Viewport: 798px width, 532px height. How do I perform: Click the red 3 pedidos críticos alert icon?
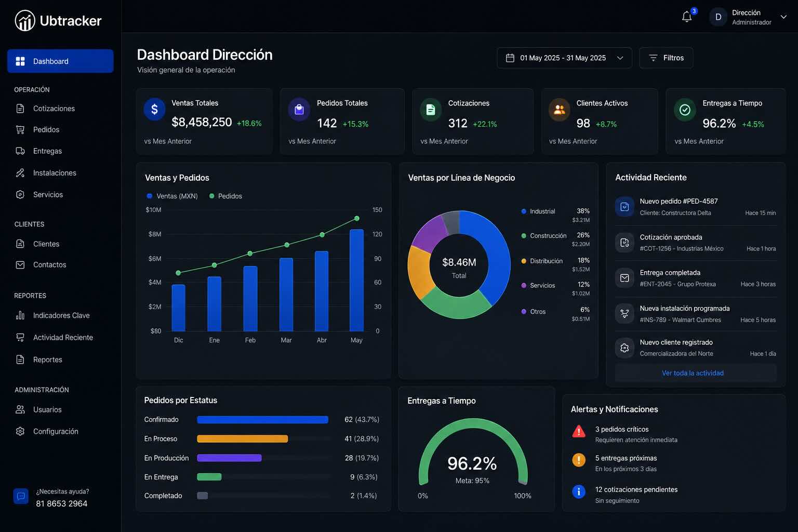(x=579, y=431)
